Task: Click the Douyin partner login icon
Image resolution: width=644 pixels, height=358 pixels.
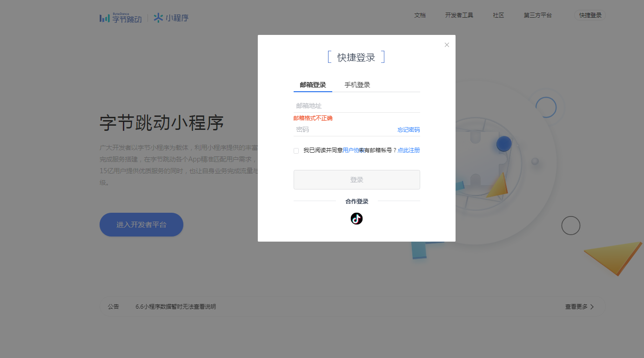Action: (x=356, y=218)
